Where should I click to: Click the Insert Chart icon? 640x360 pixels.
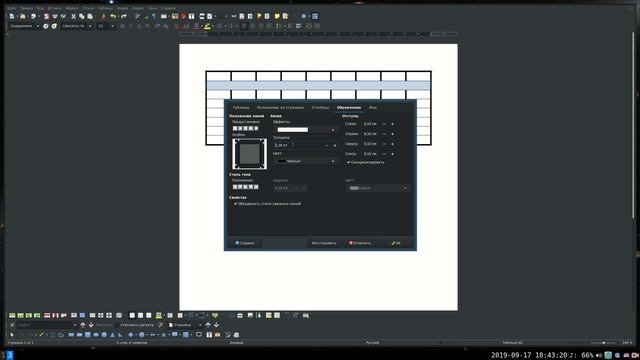(x=183, y=16)
